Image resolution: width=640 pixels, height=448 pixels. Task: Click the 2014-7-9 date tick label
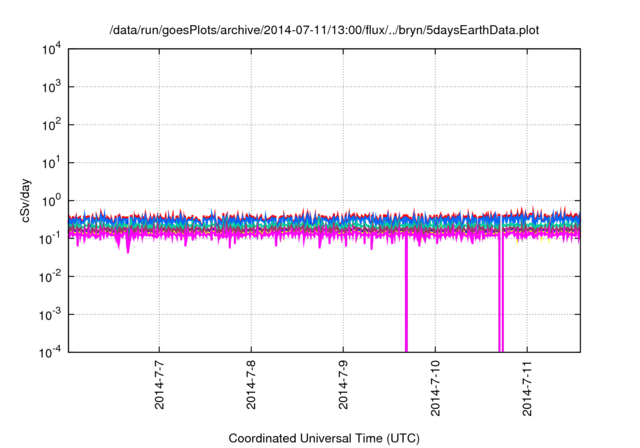tap(343, 385)
